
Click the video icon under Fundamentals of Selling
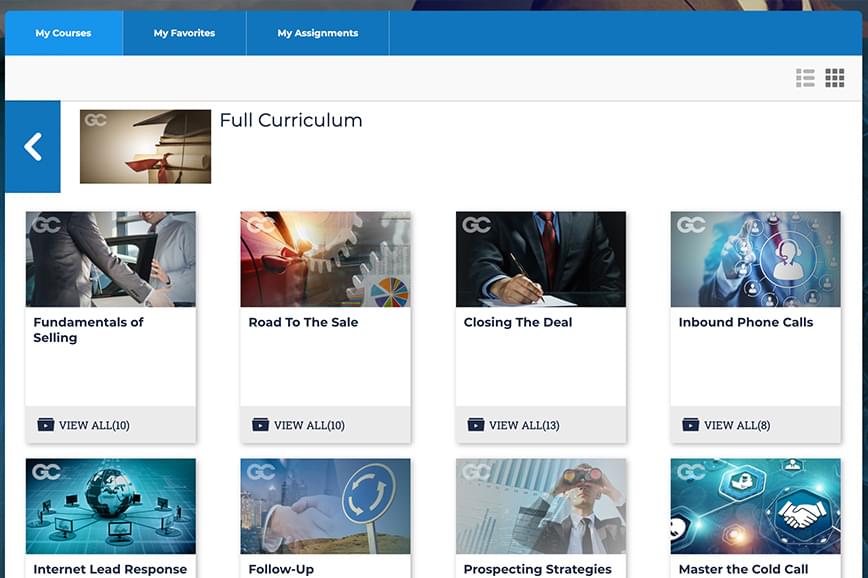[x=45, y=425]
